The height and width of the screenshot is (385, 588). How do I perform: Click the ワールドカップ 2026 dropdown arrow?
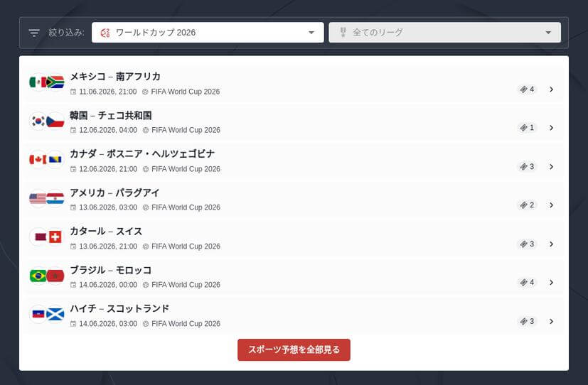point(311,33)
